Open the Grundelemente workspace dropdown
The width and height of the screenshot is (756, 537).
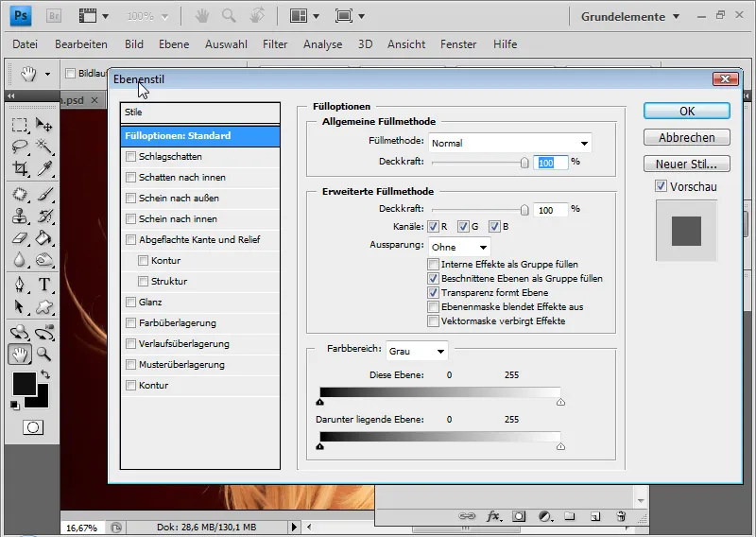(x=630, y=16)
